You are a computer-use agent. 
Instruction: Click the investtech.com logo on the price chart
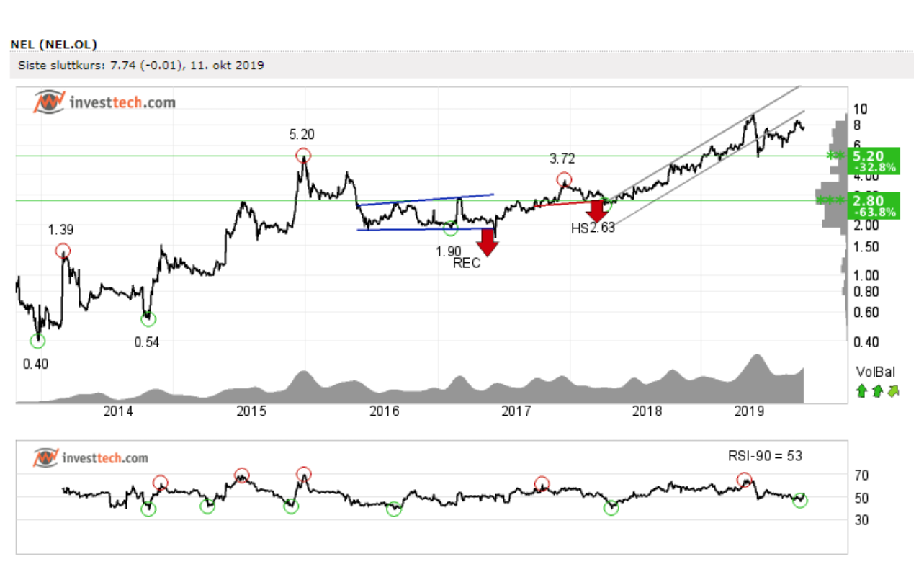[x=104, y=102]
